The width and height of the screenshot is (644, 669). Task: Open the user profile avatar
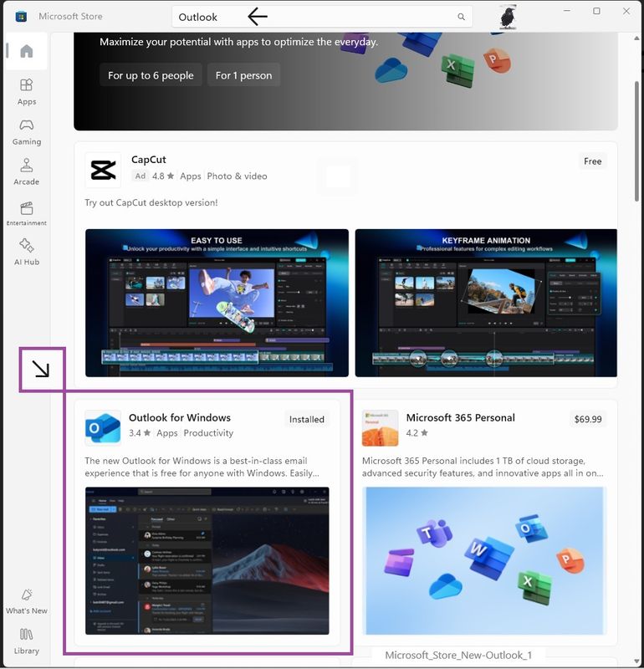coord(508,17)
